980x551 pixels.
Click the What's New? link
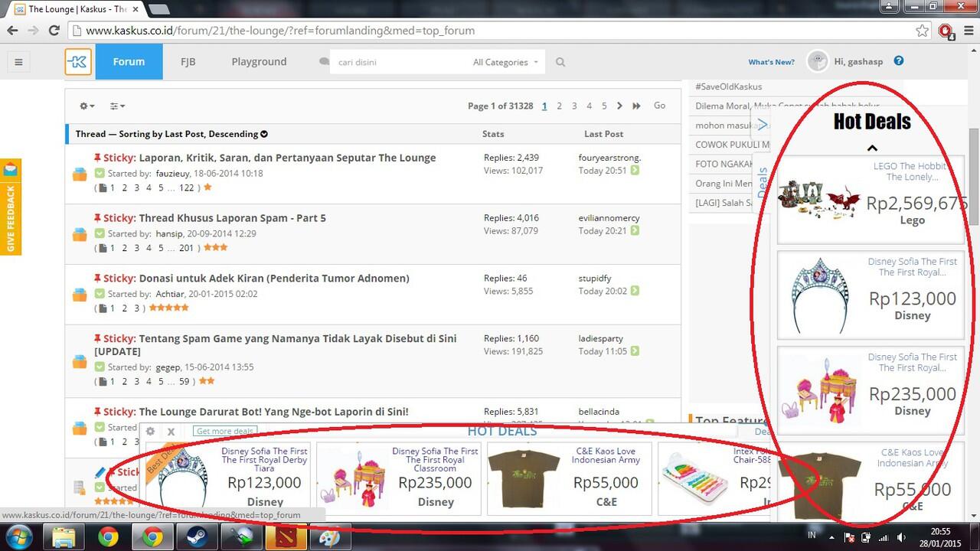click(x=771, y=62)
